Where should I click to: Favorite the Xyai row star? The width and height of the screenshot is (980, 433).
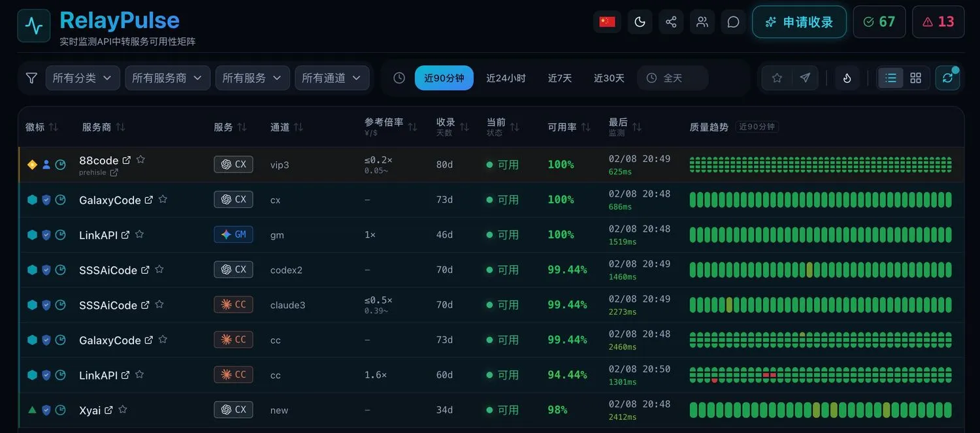(123, 409)
